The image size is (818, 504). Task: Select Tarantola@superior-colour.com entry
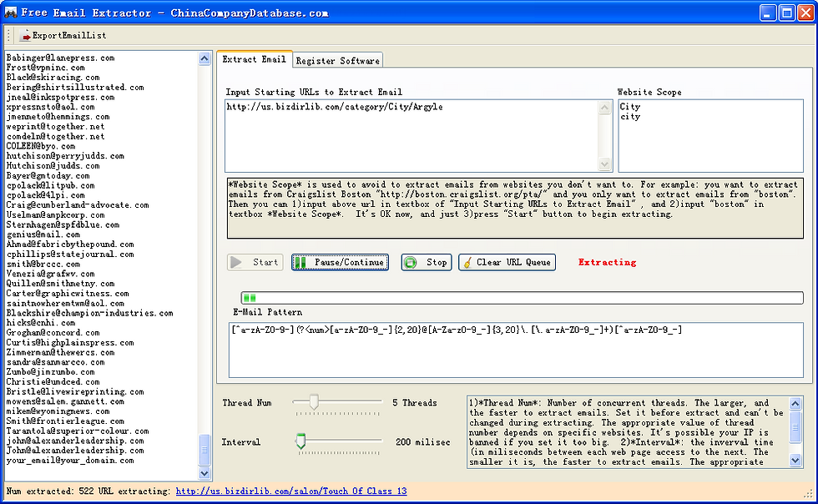tap(77, 431)
